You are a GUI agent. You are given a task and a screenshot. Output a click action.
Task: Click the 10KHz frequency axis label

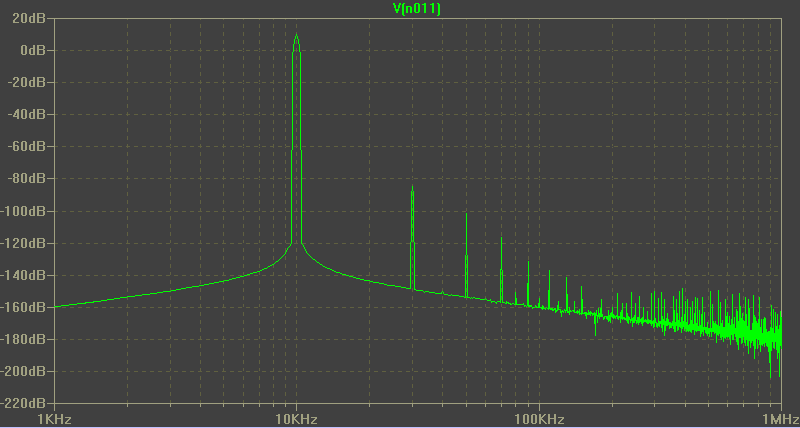pyautogui.click(x=296, y=419)
